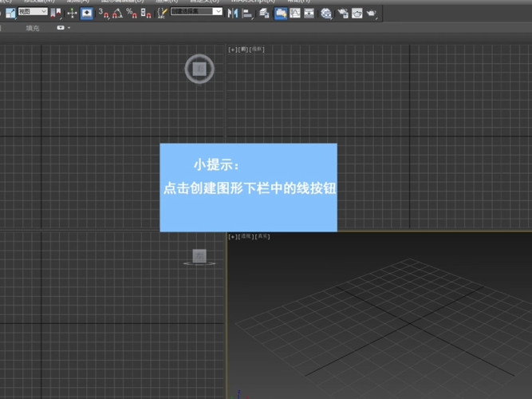
Task: Open the 真实 shading label menu
Action: pyautogui.click(x=262, y=236)
